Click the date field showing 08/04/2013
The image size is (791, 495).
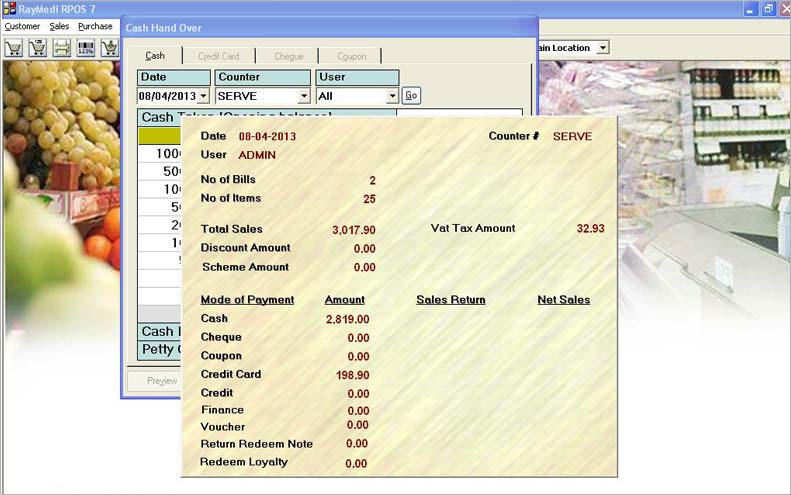click(167, 96)
